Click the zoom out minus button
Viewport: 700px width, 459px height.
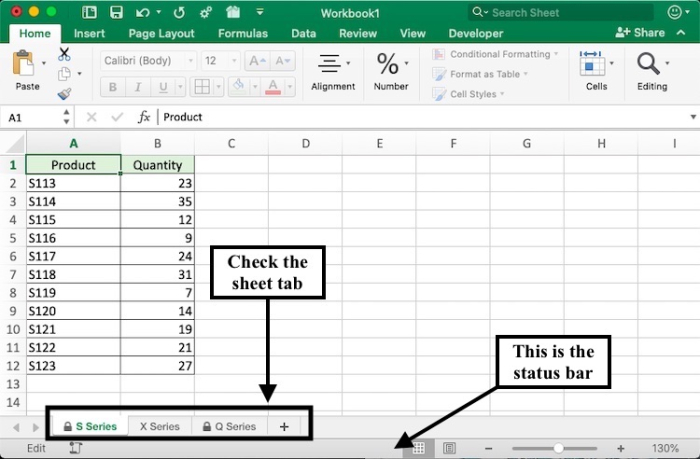point(488,448)
